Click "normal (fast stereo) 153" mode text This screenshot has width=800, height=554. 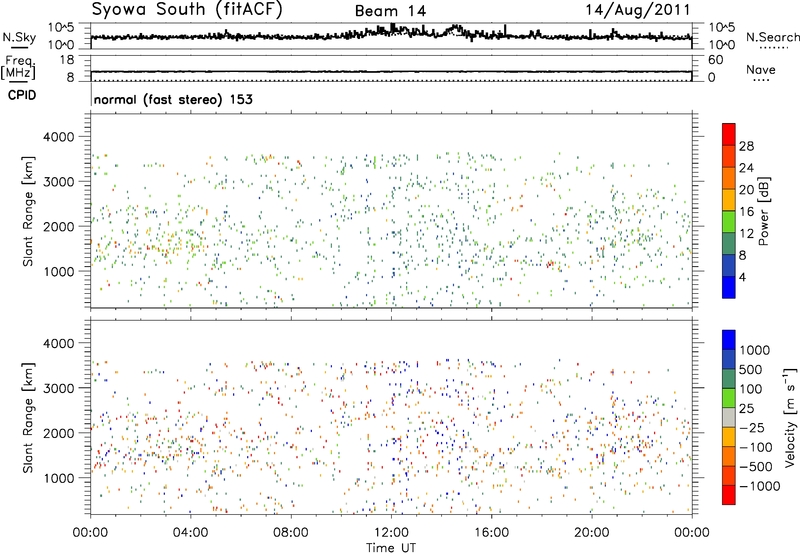[173, 99]
